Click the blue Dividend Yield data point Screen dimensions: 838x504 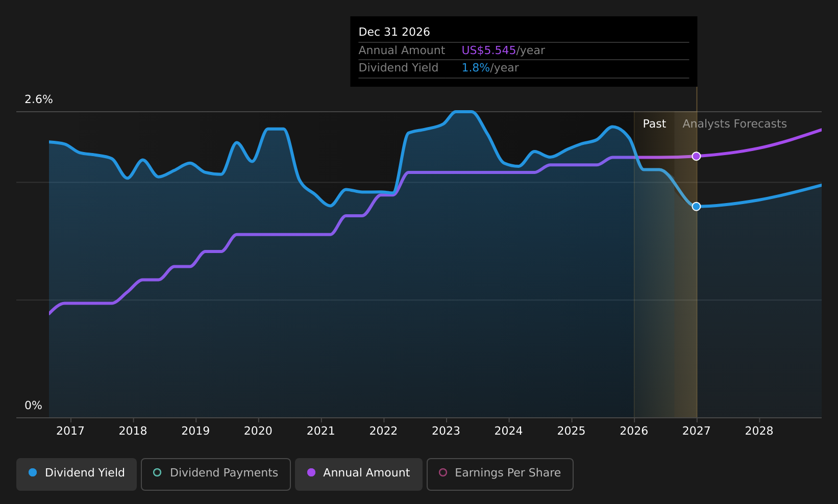click(696, 206)
